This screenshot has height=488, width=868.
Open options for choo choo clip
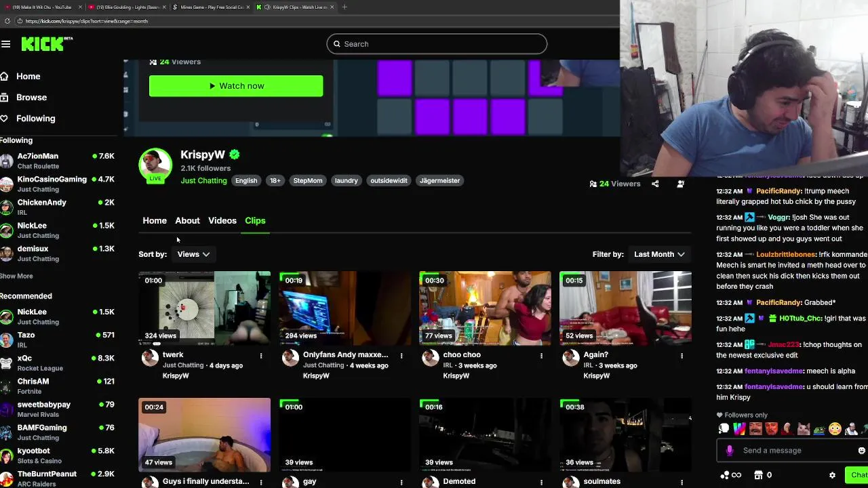pyautogui.click(x=541, y=355)
